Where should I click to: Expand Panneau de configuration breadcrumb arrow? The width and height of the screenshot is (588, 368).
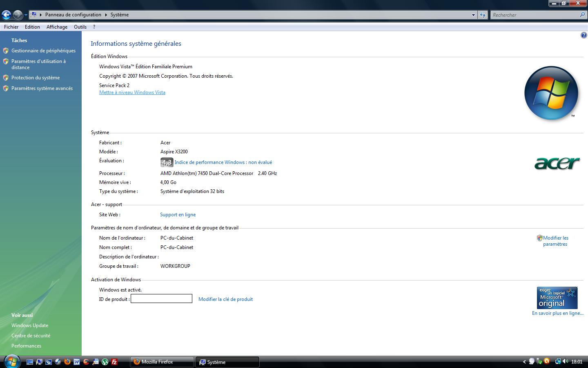[106, 15]
